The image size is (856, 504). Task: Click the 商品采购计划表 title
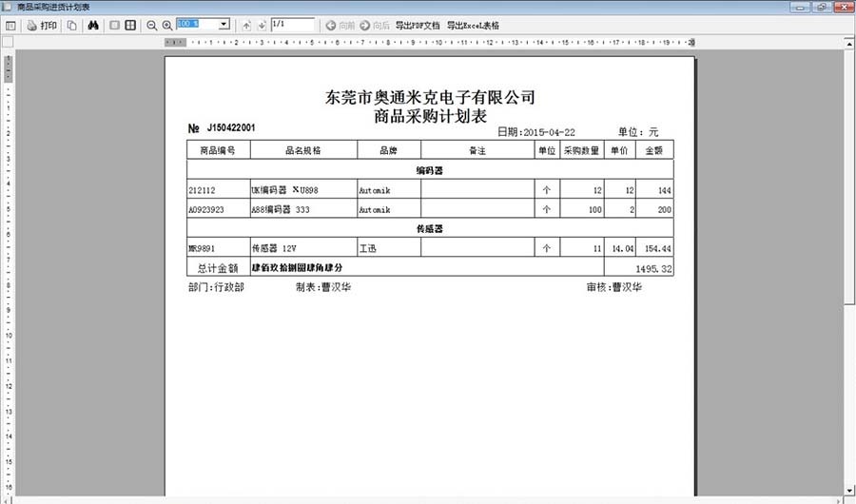[x=430, y=116]
